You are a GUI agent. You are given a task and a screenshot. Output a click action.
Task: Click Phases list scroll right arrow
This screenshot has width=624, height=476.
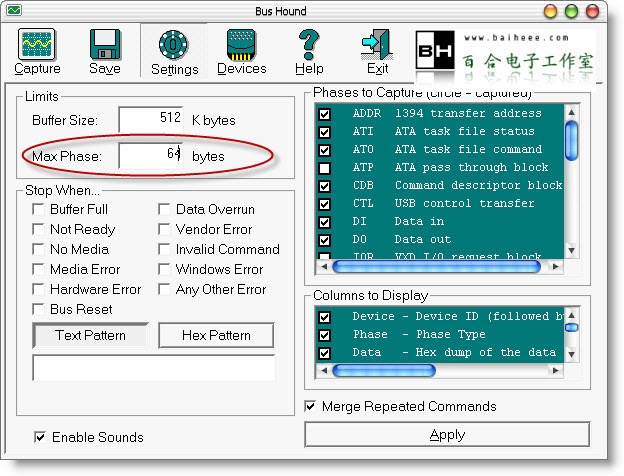point(556,266)
